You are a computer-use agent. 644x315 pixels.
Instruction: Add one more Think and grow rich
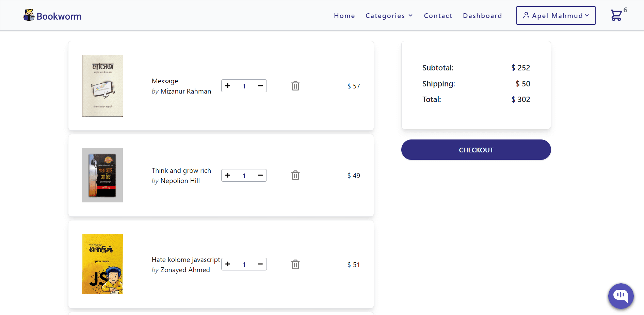pyautogui.click(x=228, y=175)
